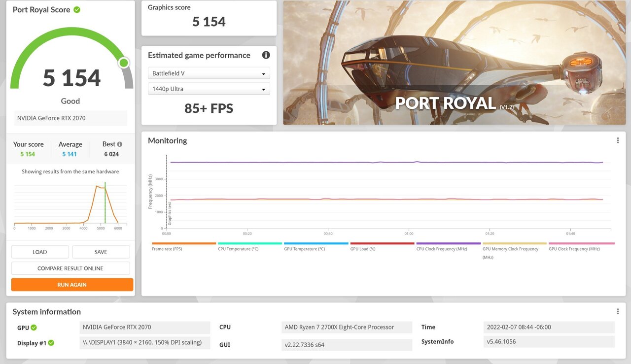Open the System information options menu
The width and height of the screenshot is (631, 364).
point(618,311)
